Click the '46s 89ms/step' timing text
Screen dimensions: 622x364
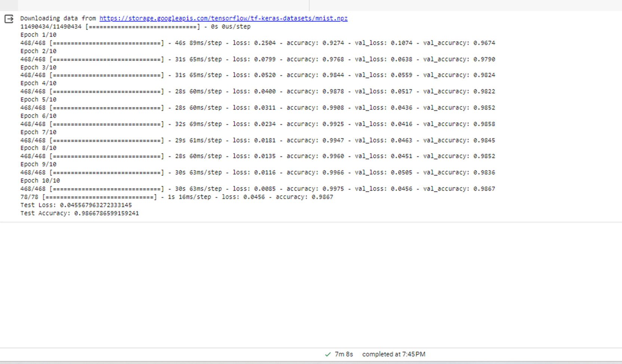198,43
